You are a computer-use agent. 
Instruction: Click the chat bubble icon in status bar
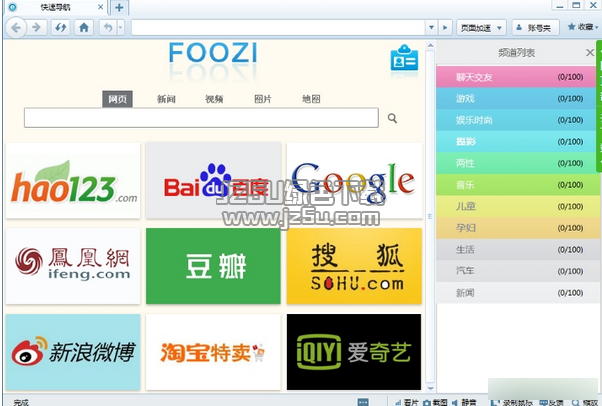pyautogui.click(x=363, y=402)
